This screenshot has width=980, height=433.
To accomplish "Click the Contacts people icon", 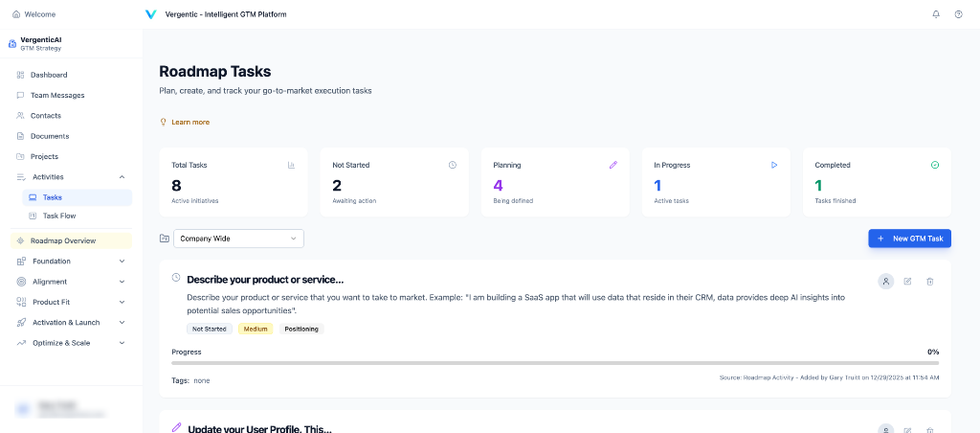I will [x=21, y=115].
